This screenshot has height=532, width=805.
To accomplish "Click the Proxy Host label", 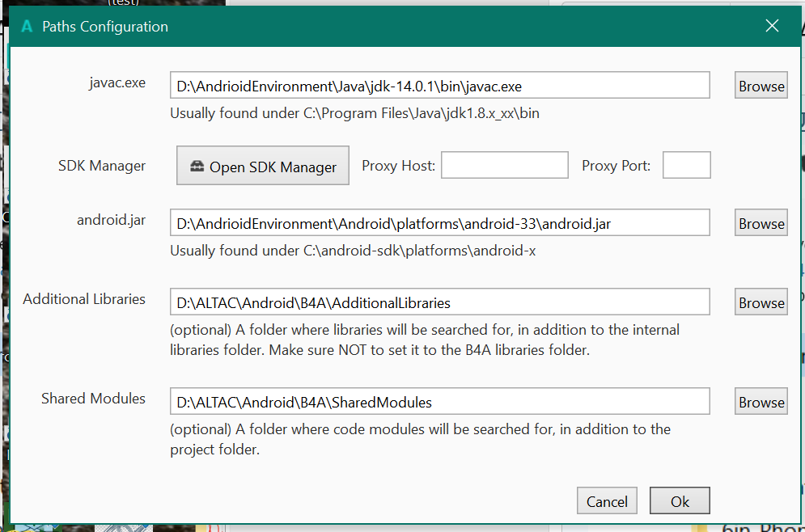I will pyautogui.click(x=398, y=166).
